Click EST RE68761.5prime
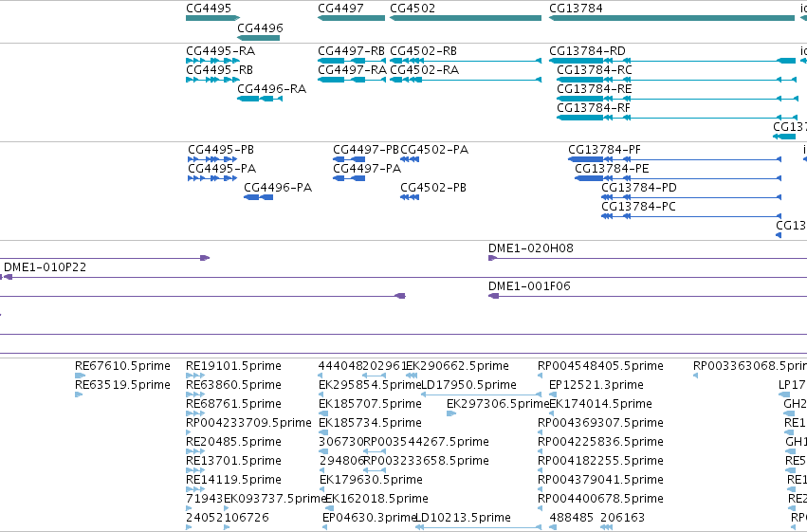Image resolution: width=807 pixels, height=532 pixels. [195, 413]
